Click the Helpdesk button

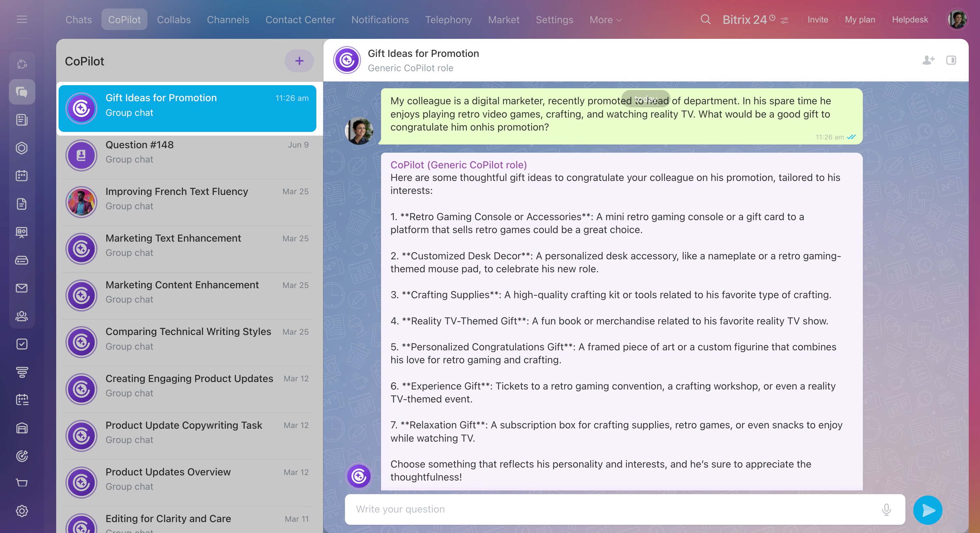[909, 20]
